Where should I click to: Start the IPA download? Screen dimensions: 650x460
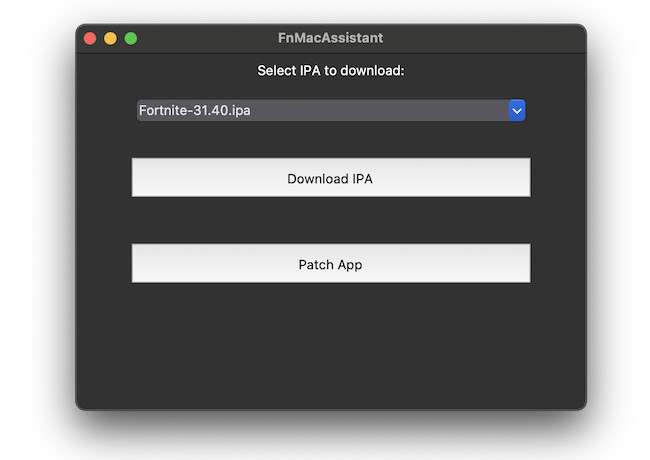point(331,178)
